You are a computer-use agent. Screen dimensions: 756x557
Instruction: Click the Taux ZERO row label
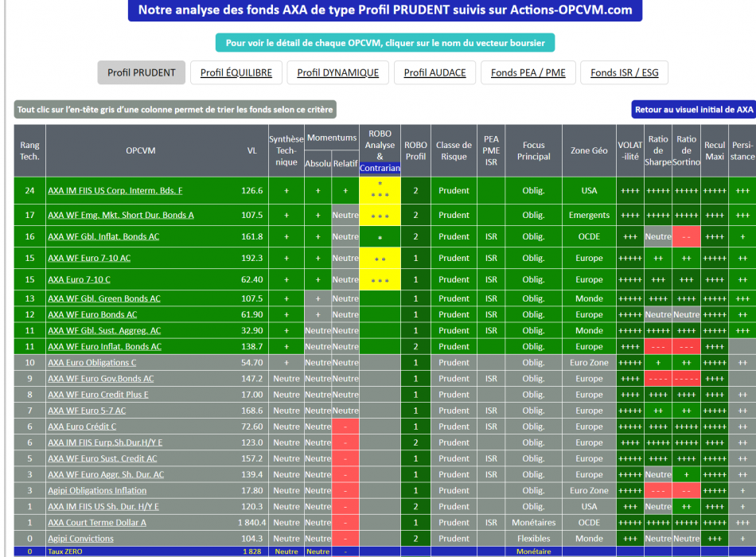pyautogui.click(x=65, y=551)
